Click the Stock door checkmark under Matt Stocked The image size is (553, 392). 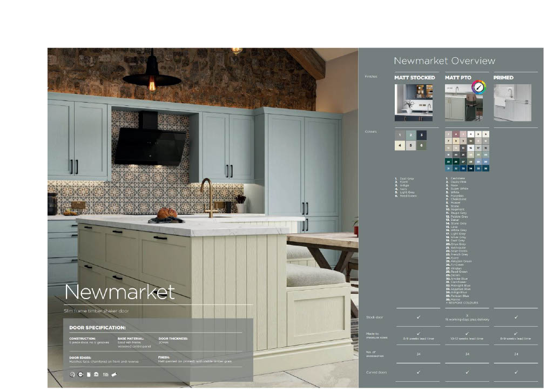coord(418,317)
